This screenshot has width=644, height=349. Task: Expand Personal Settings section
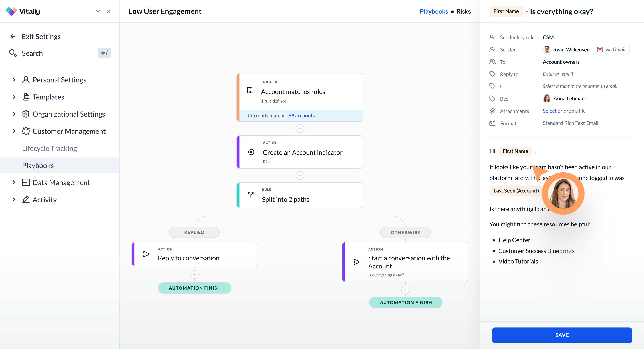pyautogui.click(x=14, y=80)
